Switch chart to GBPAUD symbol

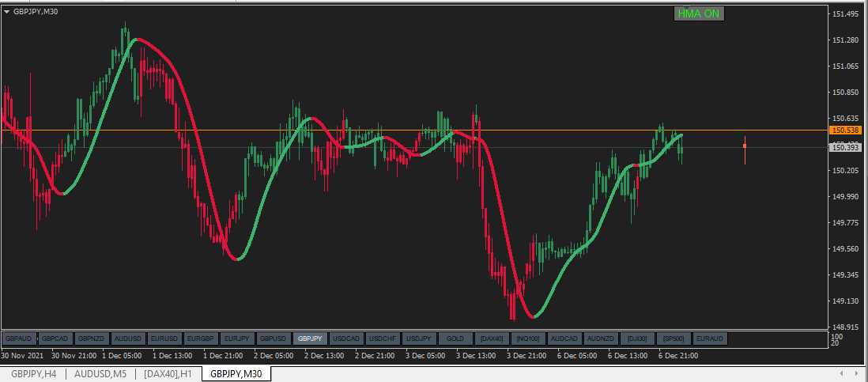(20, 339)
